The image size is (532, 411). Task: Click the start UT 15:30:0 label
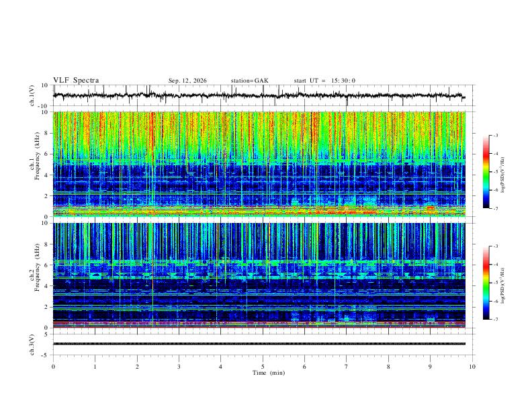[324, 81]
